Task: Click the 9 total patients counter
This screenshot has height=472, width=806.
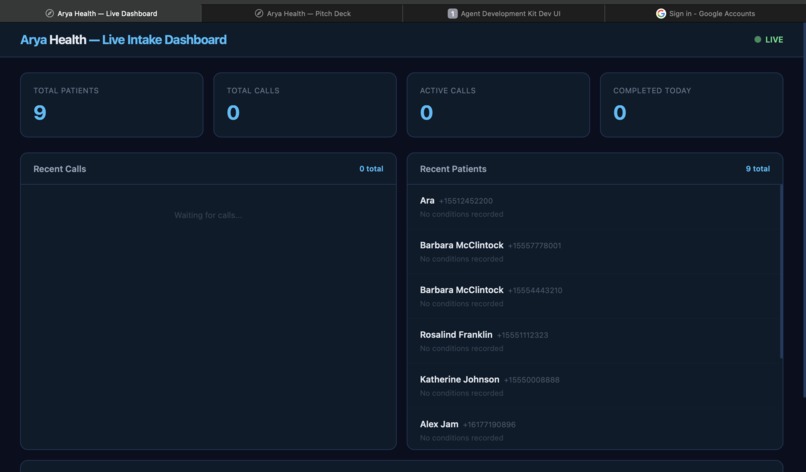Action: click(758, 169)
